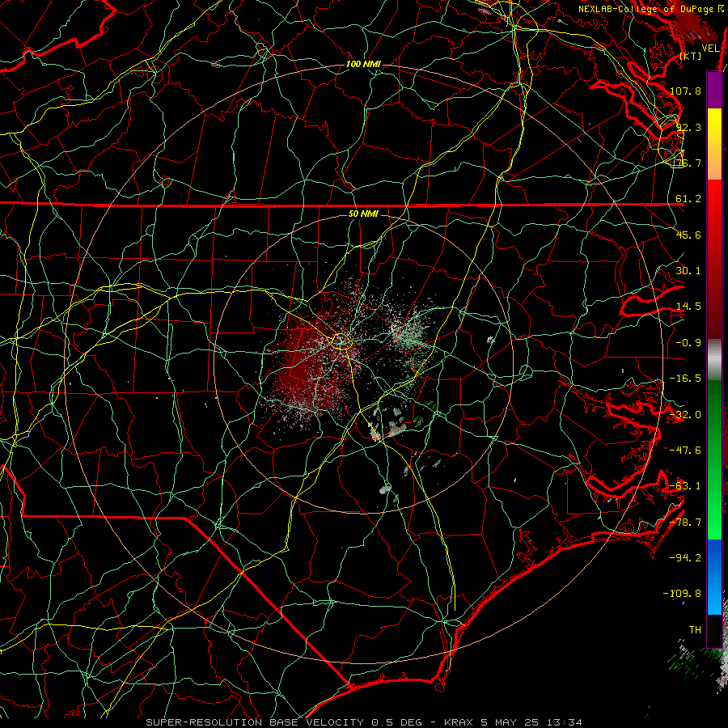Click the -63.1 velocity scale value
This screenshot has height=728, width=728.
(685, 486)
